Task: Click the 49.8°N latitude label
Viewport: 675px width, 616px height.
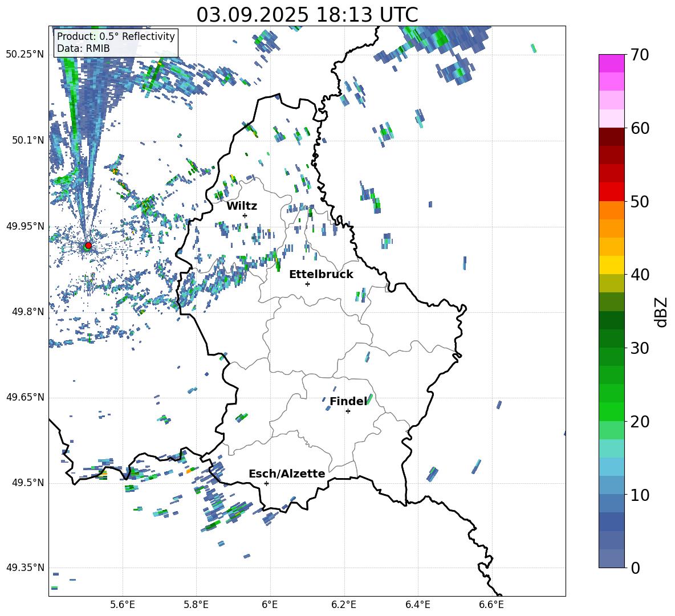Action: pos(29,312)
